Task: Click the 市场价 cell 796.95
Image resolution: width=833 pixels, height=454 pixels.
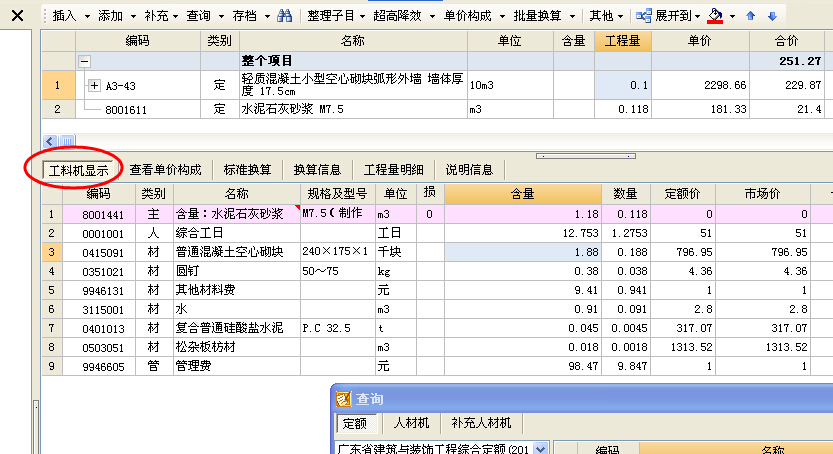Action: point(763,252)
